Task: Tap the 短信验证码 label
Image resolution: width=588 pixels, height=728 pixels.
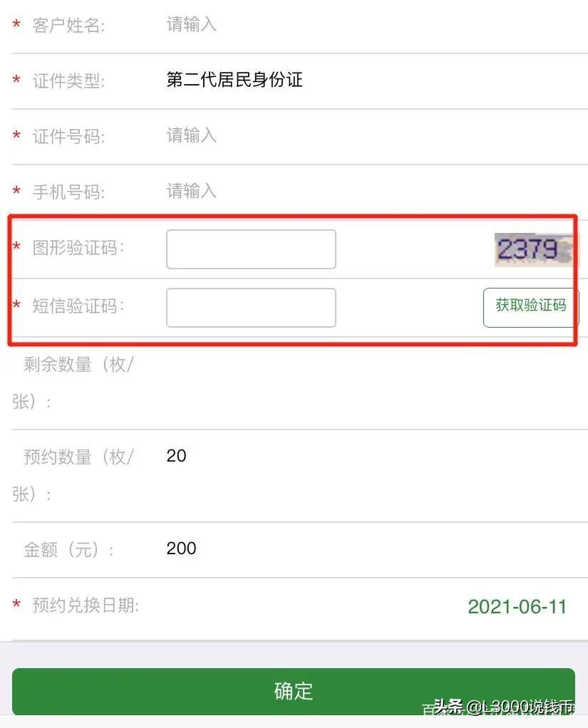Action: tap(78, 306)
